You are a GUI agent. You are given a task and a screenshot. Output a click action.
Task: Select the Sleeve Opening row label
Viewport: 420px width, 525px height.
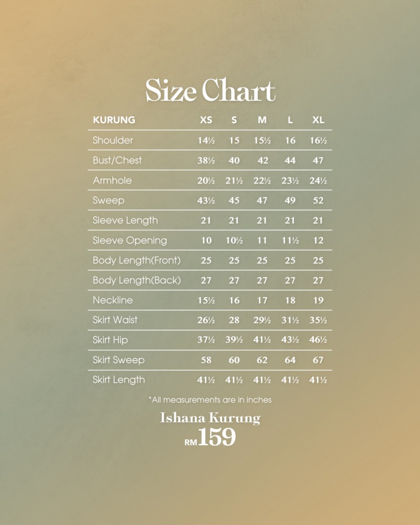coord(130,240)
